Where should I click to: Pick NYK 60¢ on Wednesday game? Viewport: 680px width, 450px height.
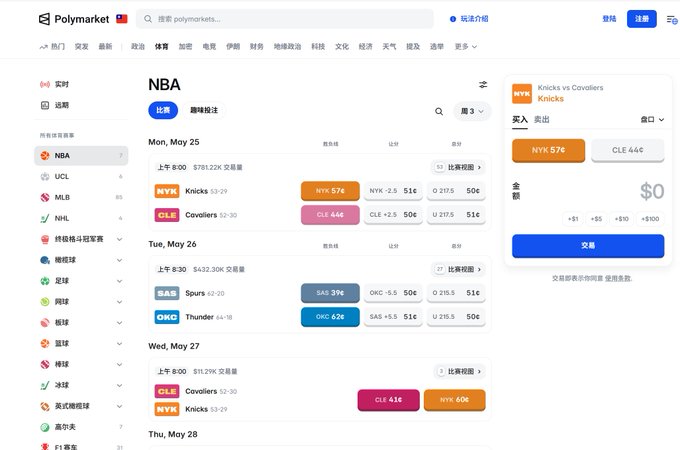(454, 400)
